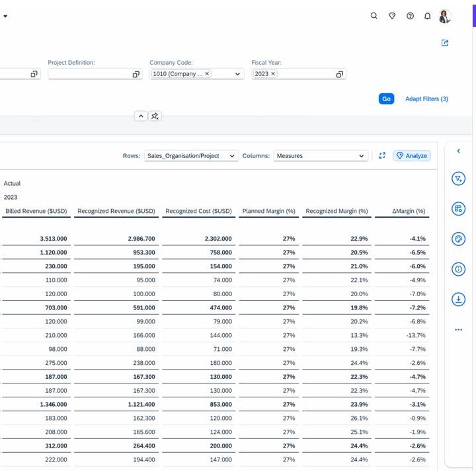Pin the filter header bar
This screenshot has width=476, height=476.
155,116
